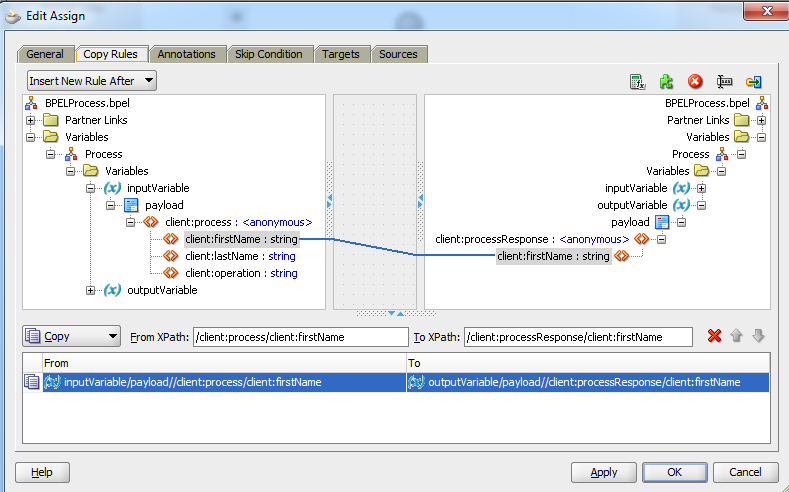Click the From column header
Image resolution: width=789 pixels, height=492 pixels.
point(224,363)
